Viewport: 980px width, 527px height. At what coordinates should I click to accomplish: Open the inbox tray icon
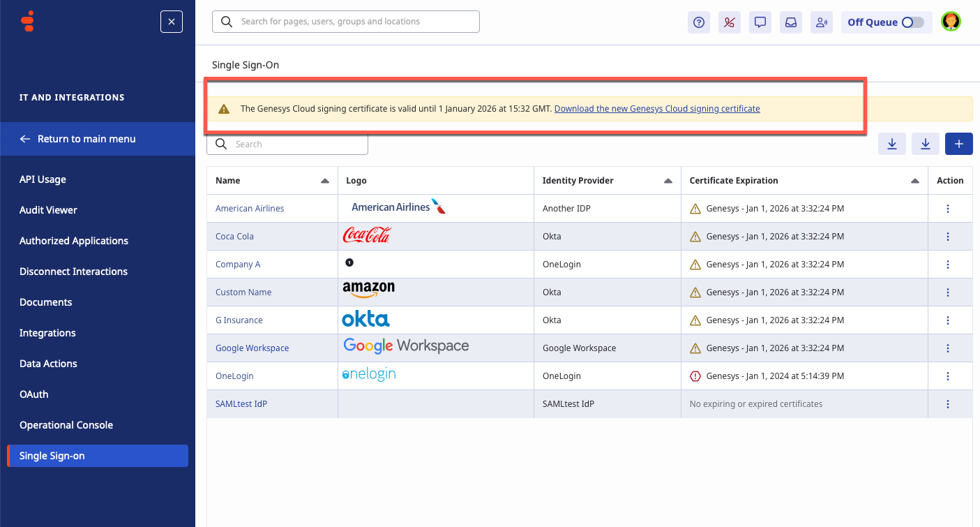point(791,22)
